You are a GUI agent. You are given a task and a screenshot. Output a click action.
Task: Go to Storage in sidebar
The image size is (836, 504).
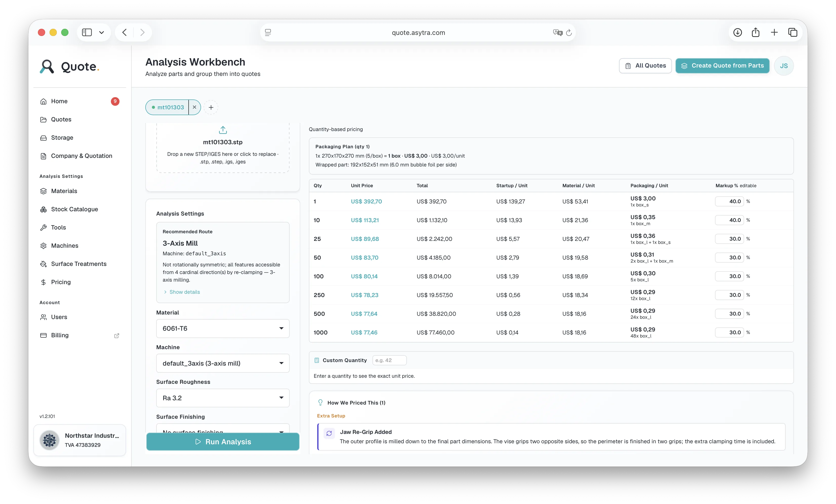click(x=80, y=137)
